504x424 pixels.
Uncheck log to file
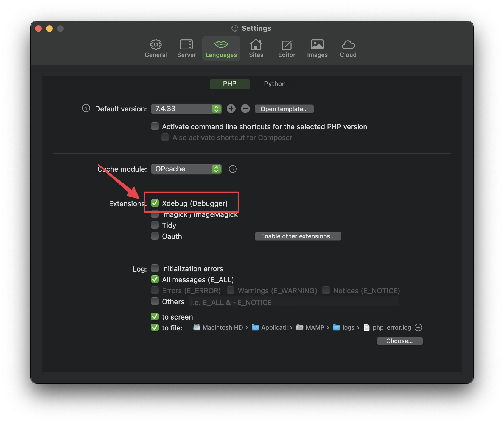[x=155, y=327]
